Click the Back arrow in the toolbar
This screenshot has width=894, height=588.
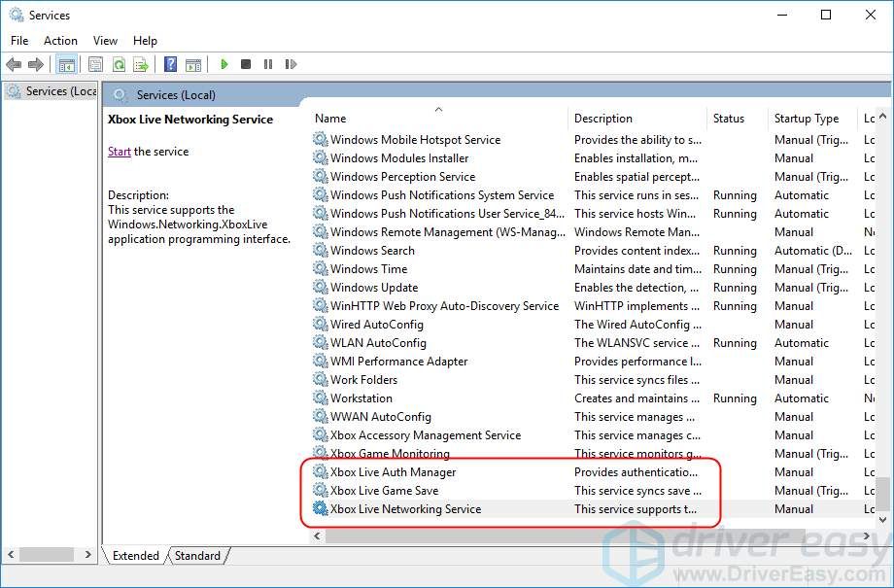coord(14,64)
